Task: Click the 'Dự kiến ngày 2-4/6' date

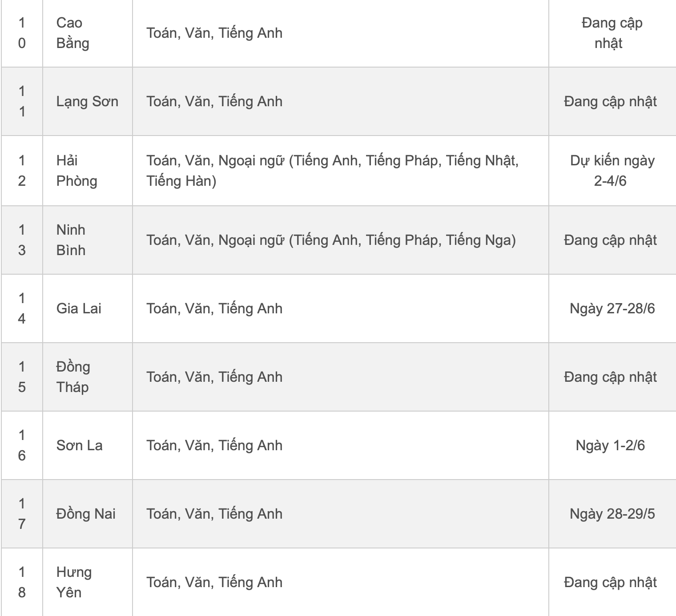Action: (612, 171)
